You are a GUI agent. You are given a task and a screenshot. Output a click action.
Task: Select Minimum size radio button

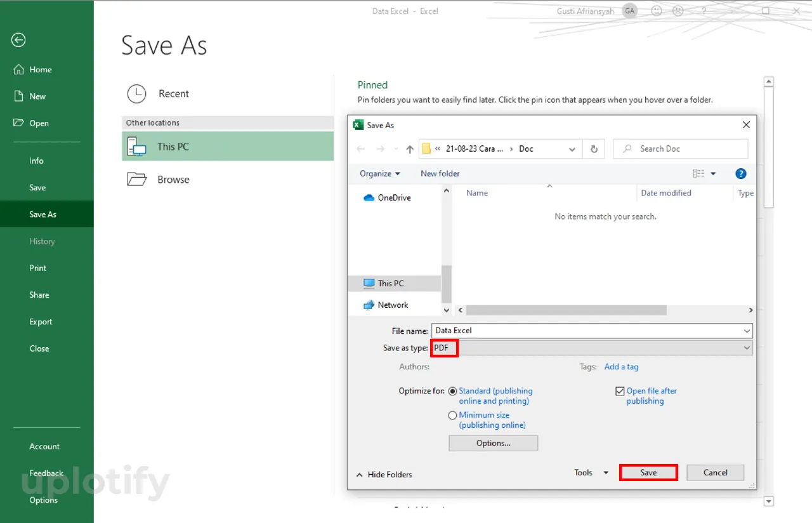coord(452,415)
